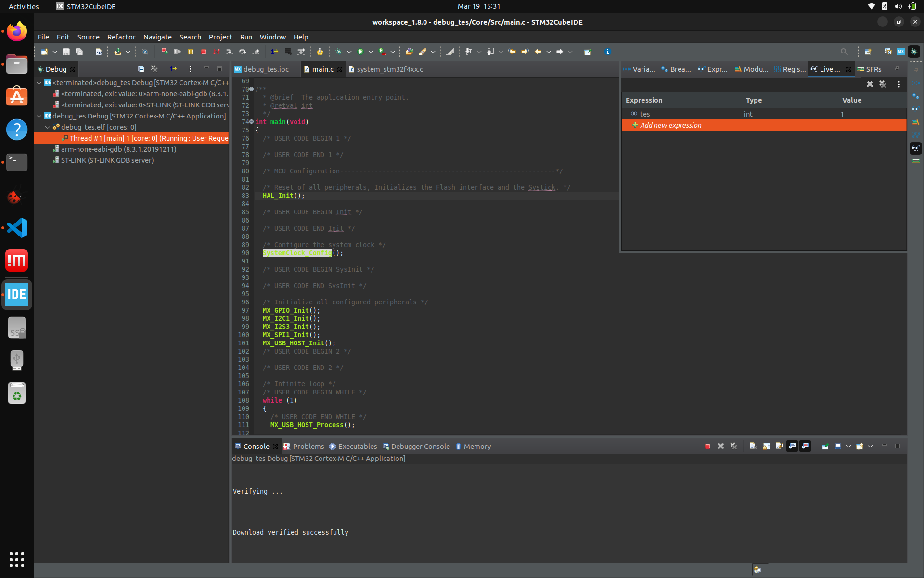Click the green Run launch icon

tap(360, 52)
